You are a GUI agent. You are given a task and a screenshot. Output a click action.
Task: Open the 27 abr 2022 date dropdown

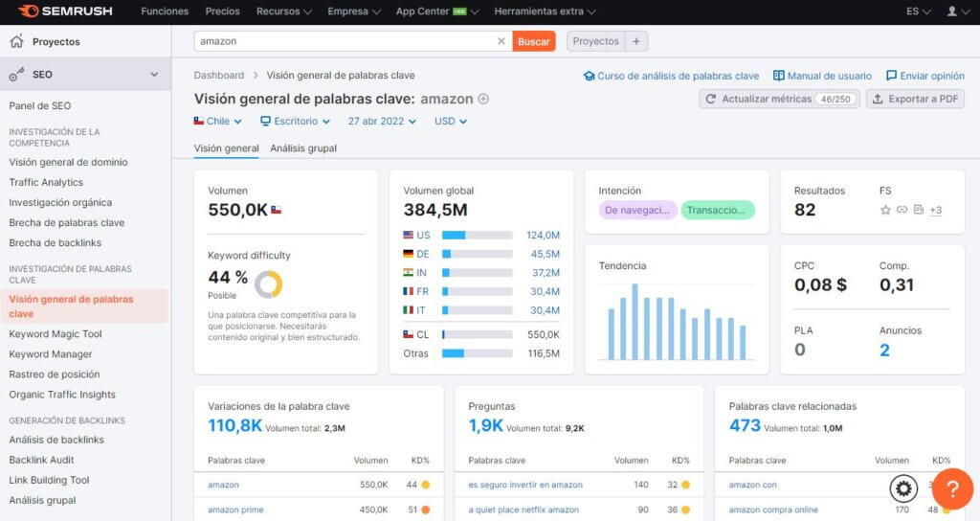pyautogui.click(x=382, y=122)
